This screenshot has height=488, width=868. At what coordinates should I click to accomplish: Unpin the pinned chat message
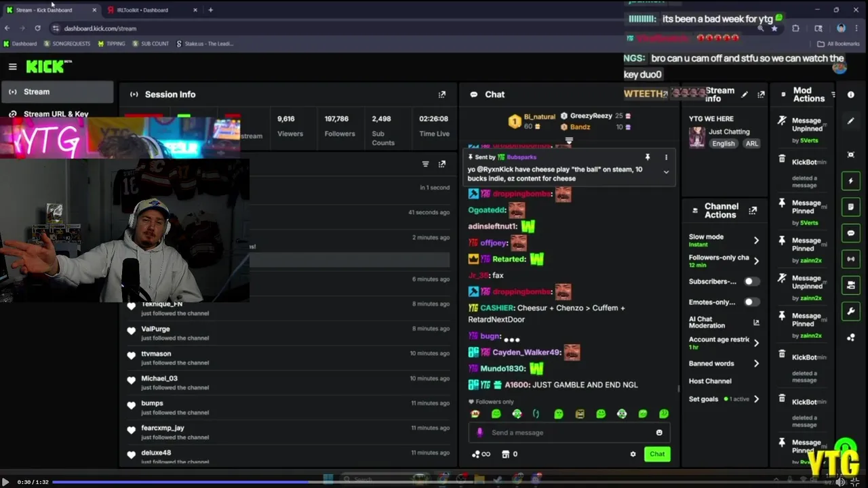pyautogui.click(x=647, y=157)
